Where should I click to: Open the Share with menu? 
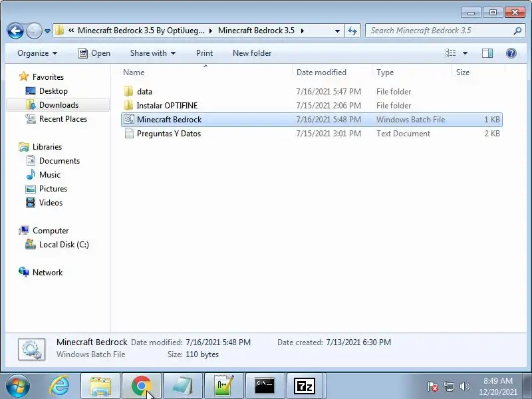(x=153, y=53)
